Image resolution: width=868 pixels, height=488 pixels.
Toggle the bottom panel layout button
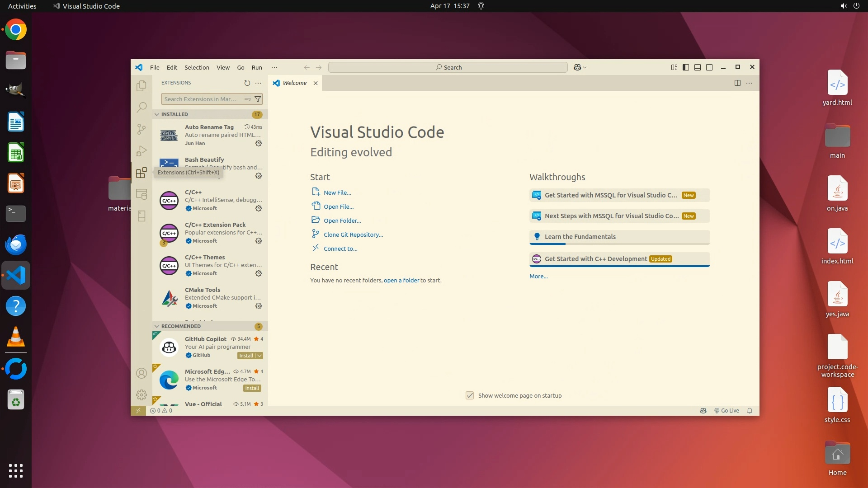(698, 67)
